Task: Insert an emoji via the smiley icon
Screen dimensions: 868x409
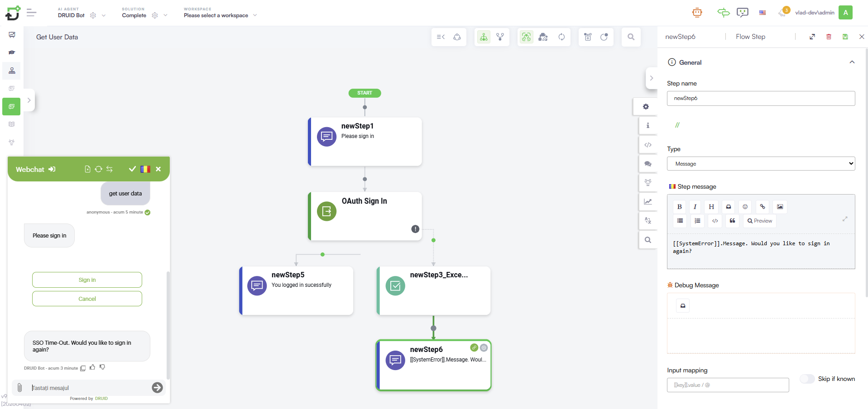Action: pyautogui.click(x=745, y=207)
